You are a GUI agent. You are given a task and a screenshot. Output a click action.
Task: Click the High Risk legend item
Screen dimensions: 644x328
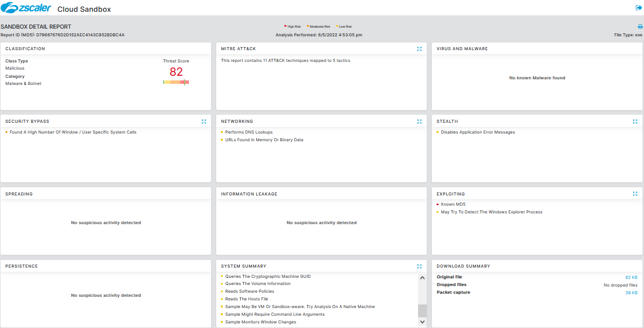click(293, 26)
